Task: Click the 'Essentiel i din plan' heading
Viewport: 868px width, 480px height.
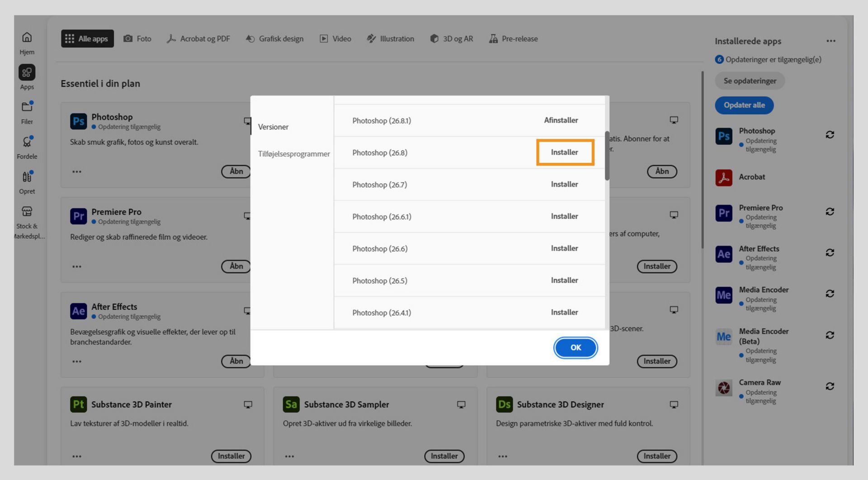Action: 100,84
